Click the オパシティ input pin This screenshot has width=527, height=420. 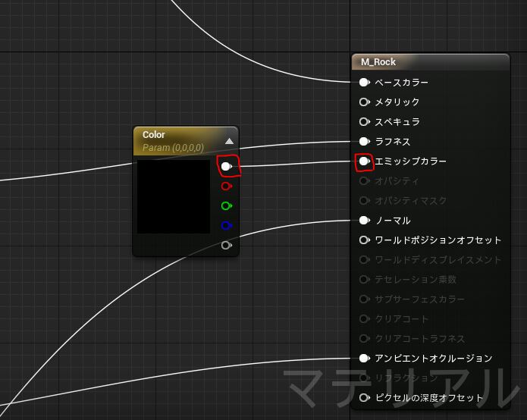pos(364,181)
